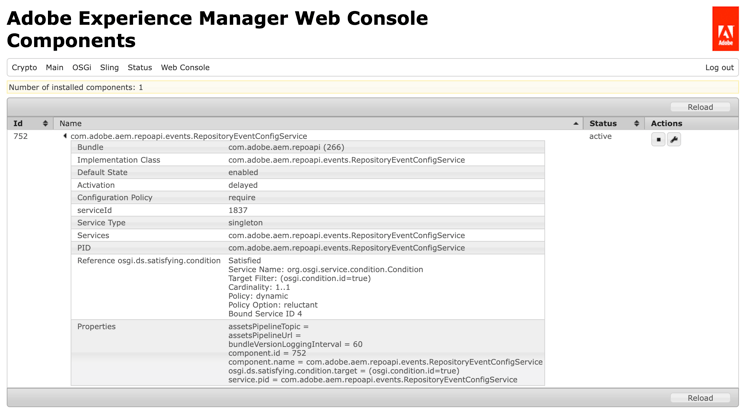Open the Web Console menu
750x416 pixels.
click(x=185, y=67)
